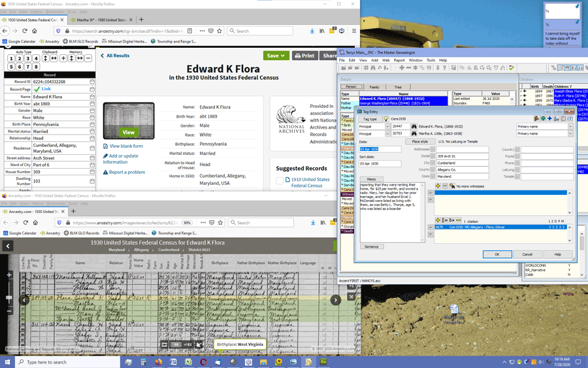The height and width of the screenshot is (368, 588).
Task: Toggle the Addressee field button
Action: coord(434,149)
